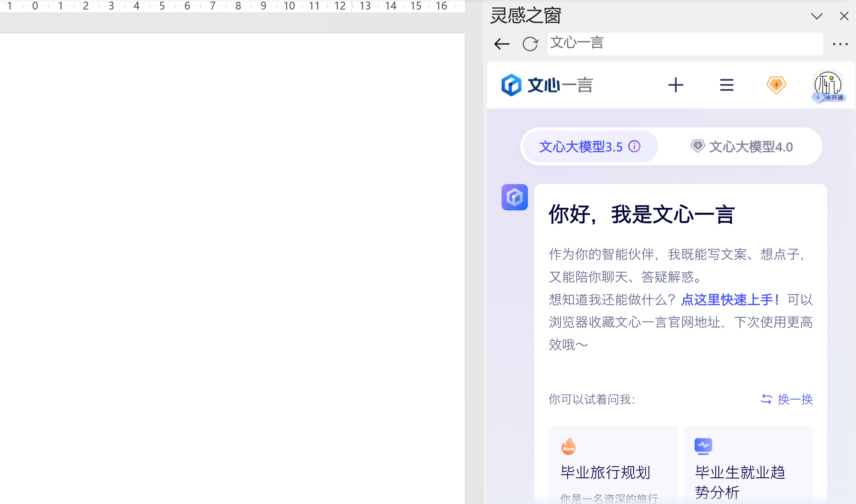Viewport: 856px width, 504px height.
Task: Open the three-dot more options menu
Action: coord(840,44)
